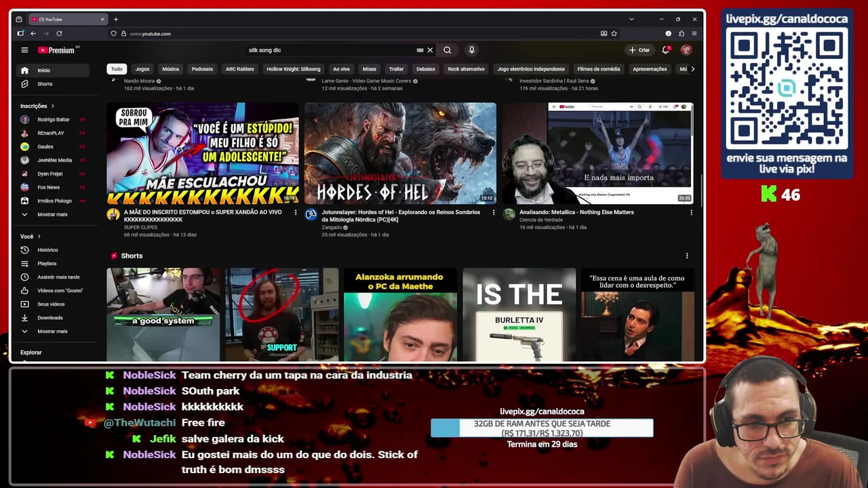Open Fox News subscription channel
This screenshot has height=488, width=868.
[53, 188]
